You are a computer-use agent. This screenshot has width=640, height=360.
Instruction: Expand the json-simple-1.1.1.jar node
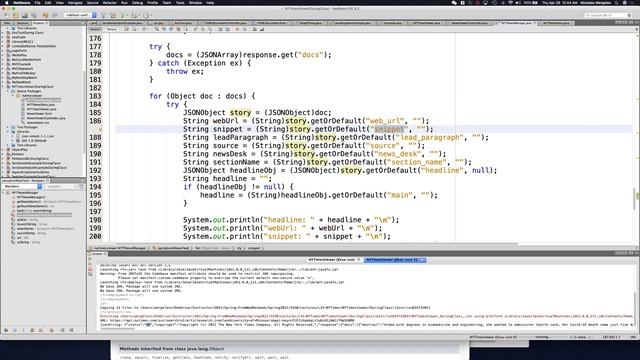[13, 136]
